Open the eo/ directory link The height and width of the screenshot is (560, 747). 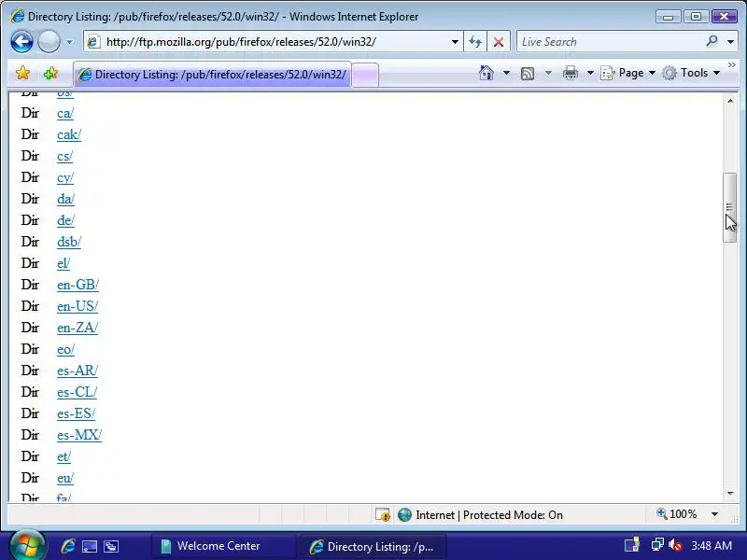pyautogui.click(x=65, y=349)
